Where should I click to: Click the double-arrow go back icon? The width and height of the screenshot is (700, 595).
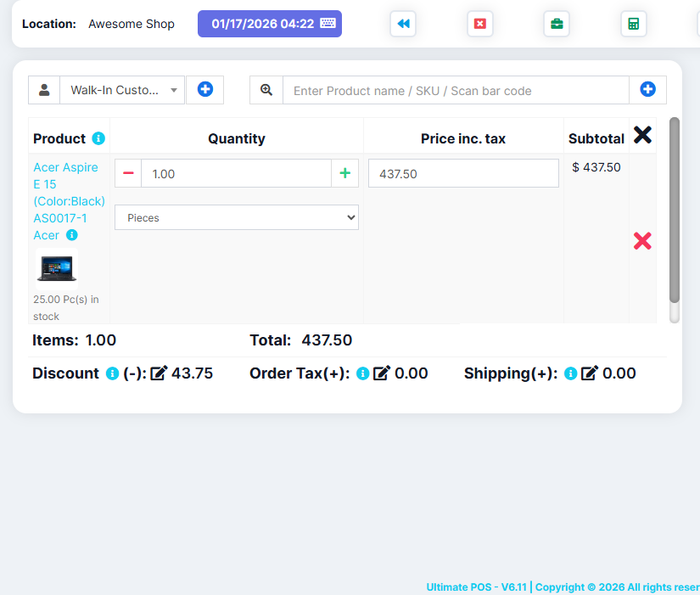[x=403, y=24]
